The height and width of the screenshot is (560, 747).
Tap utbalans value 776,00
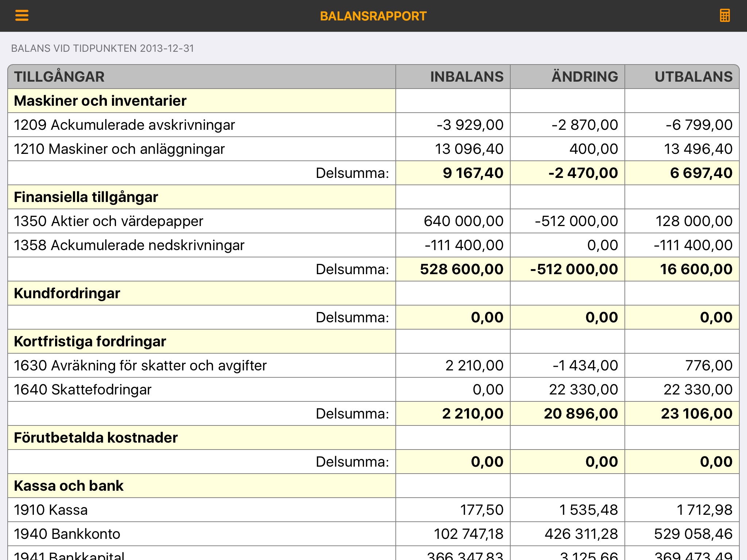click(709, 365)
